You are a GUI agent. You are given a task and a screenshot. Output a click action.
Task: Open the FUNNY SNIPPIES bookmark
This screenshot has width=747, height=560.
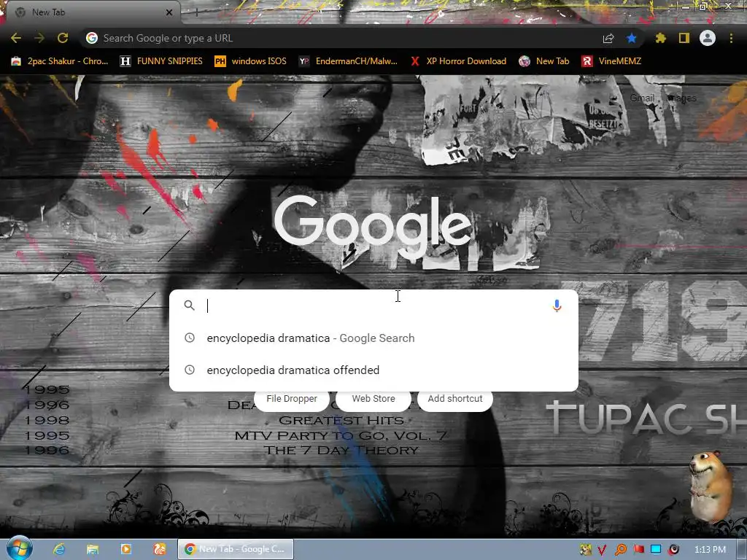point(161,61)
